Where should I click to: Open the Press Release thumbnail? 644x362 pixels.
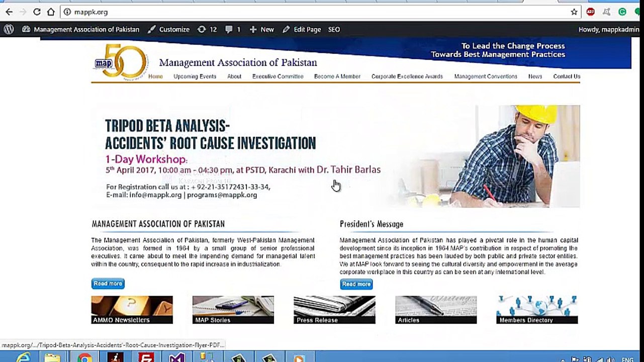[x=334, y=310]
